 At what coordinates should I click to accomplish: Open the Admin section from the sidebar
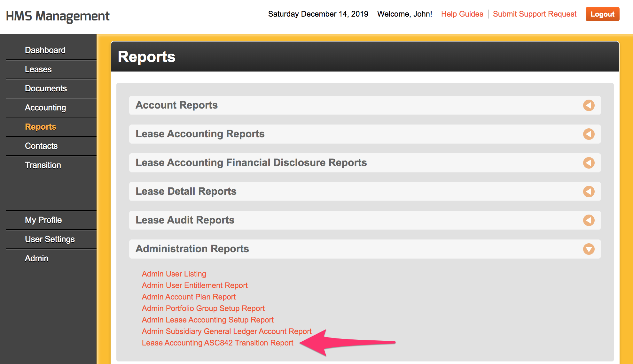(x=36, y=258)
